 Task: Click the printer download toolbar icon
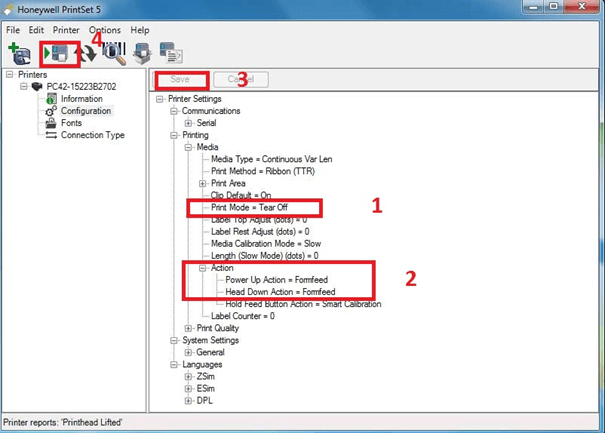142,53
